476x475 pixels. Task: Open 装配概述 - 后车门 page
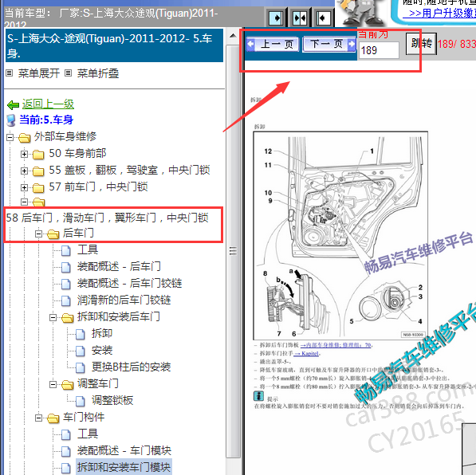coord(119,266)
